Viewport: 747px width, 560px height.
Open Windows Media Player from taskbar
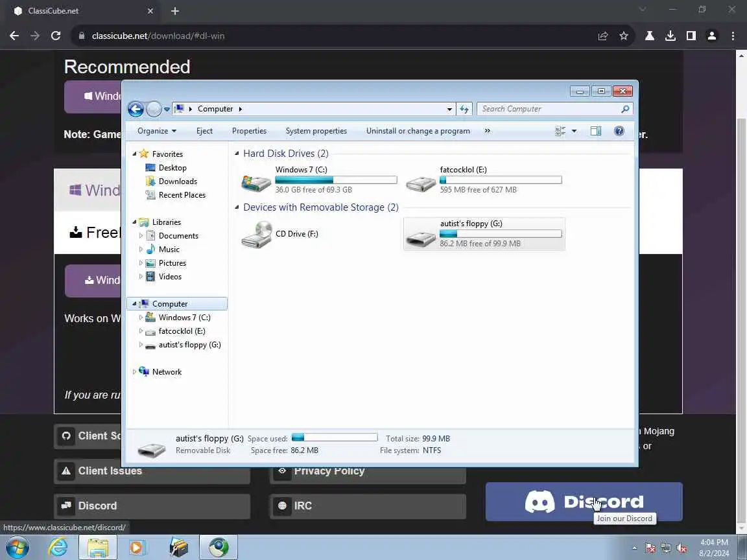[137, 548]
